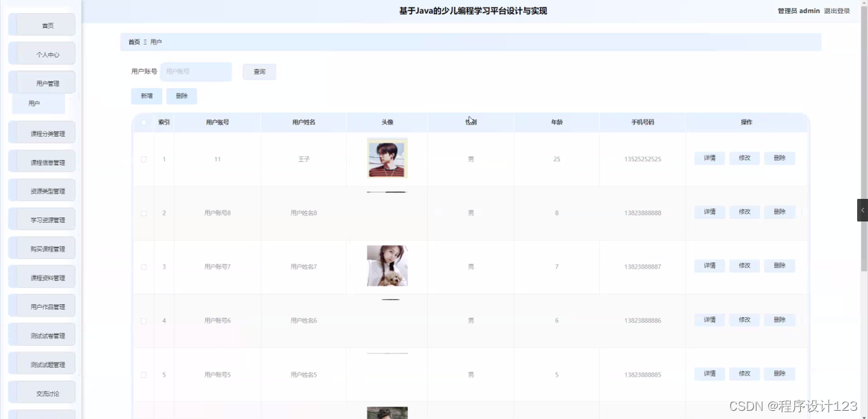Open avatar photo of 用户姓名7

coord(387,266)
